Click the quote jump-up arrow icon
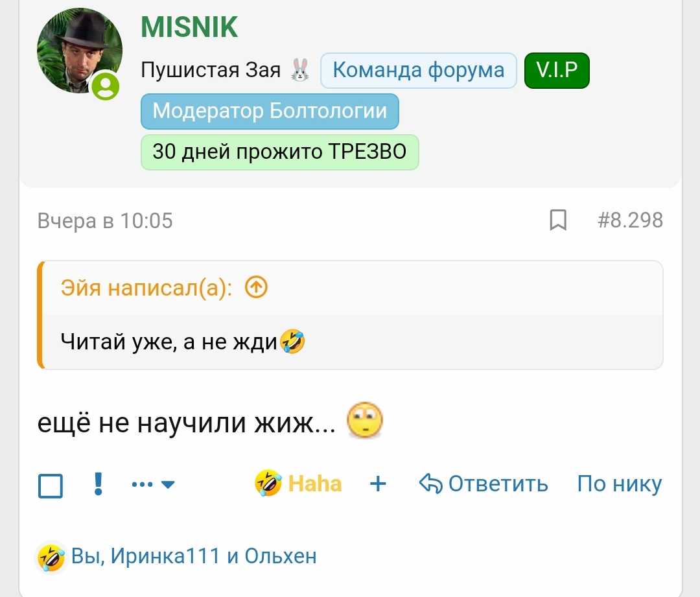This screenshot has height=597, width=700. tap(257, 287)
